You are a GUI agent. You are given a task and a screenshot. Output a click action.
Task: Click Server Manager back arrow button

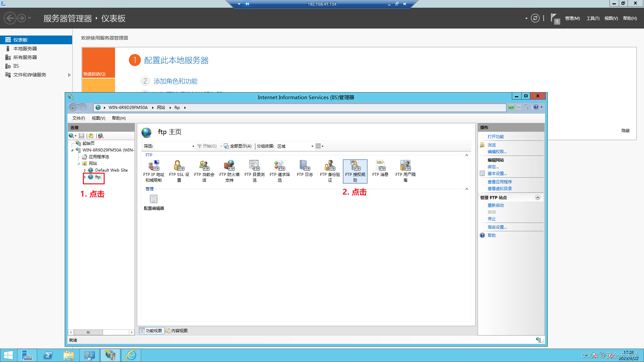click(10, 18)
